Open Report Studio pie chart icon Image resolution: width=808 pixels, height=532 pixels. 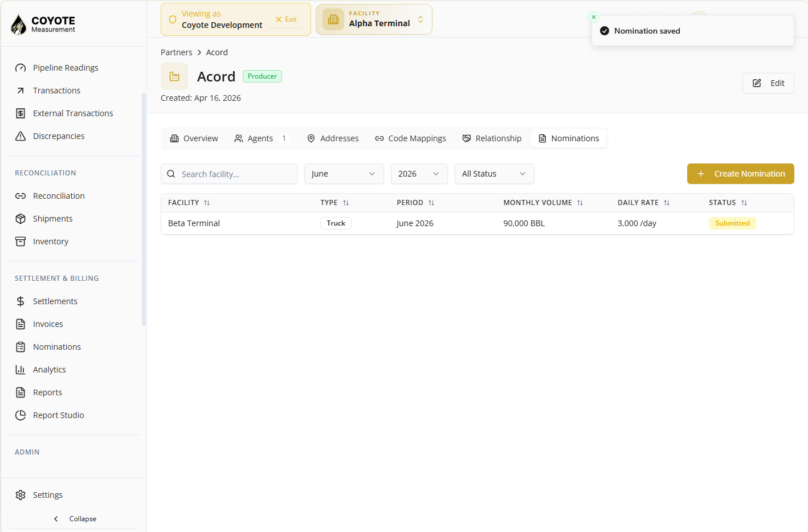click(21, 415)
